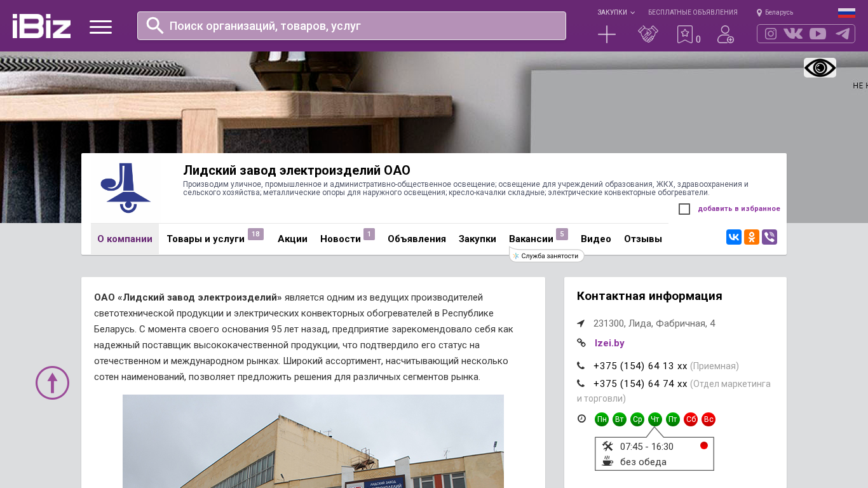Open iBiz YouTube channel
Viewport: 868px width, 488px height.
point(818,34)
